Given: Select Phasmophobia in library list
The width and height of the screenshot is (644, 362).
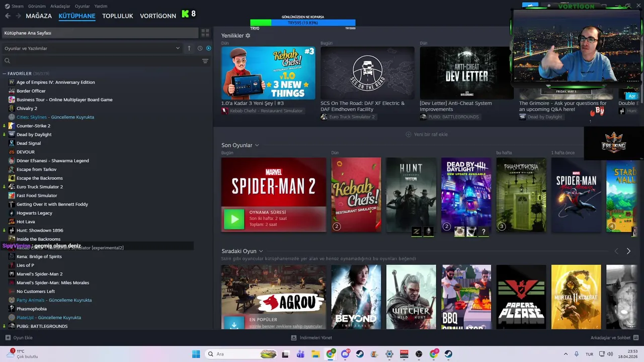Looking at the screenshot, I should (x=31, y=309).
